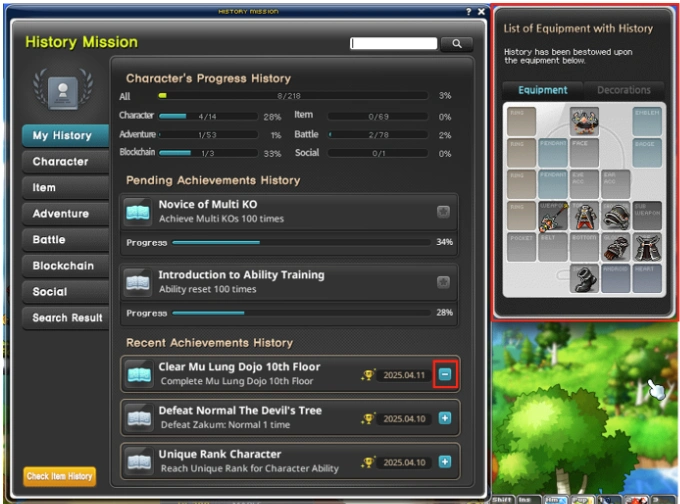The image size is (680, 504).
Task: Click the book icon for Defeat Normal The Devil's Tree
Action: point(139,418)
